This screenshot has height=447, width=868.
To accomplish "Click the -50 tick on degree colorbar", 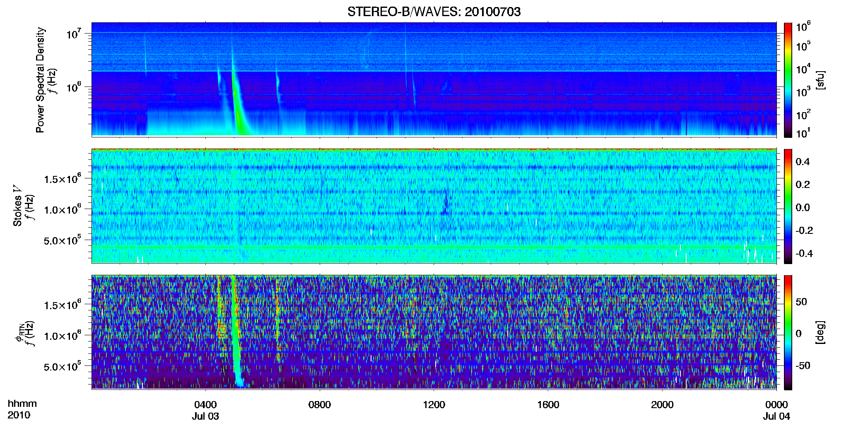I will pyautogui.click(x=803, y=365).
